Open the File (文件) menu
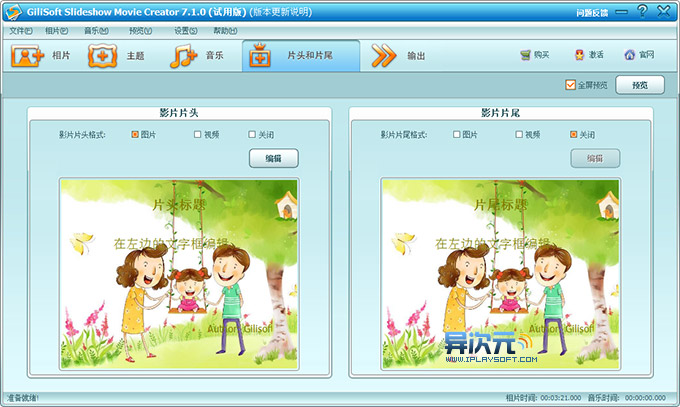The image size is (680, 407). pyautogui.click(x=21, y=31)
